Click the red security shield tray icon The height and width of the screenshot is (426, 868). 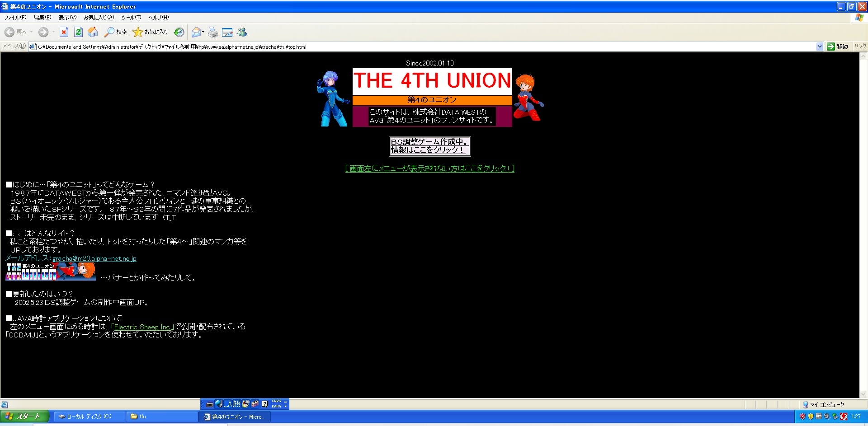point(802,417)
